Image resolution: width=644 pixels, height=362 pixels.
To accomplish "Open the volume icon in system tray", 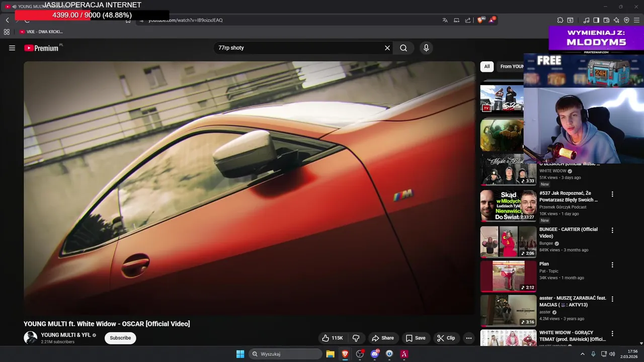I will point(612,354).
